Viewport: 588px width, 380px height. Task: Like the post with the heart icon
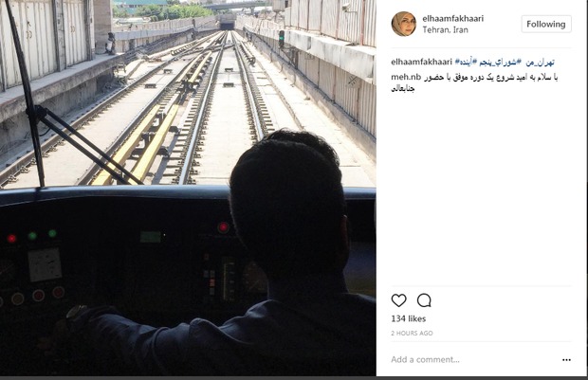click(x=398, y=300)
